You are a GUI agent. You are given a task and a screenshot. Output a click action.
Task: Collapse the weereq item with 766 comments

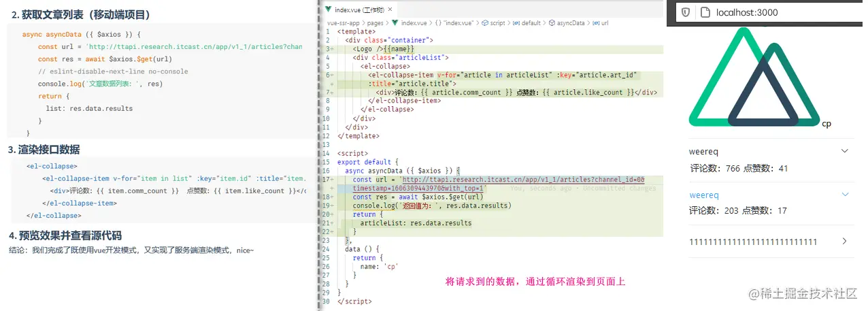[x=845, y=151]
